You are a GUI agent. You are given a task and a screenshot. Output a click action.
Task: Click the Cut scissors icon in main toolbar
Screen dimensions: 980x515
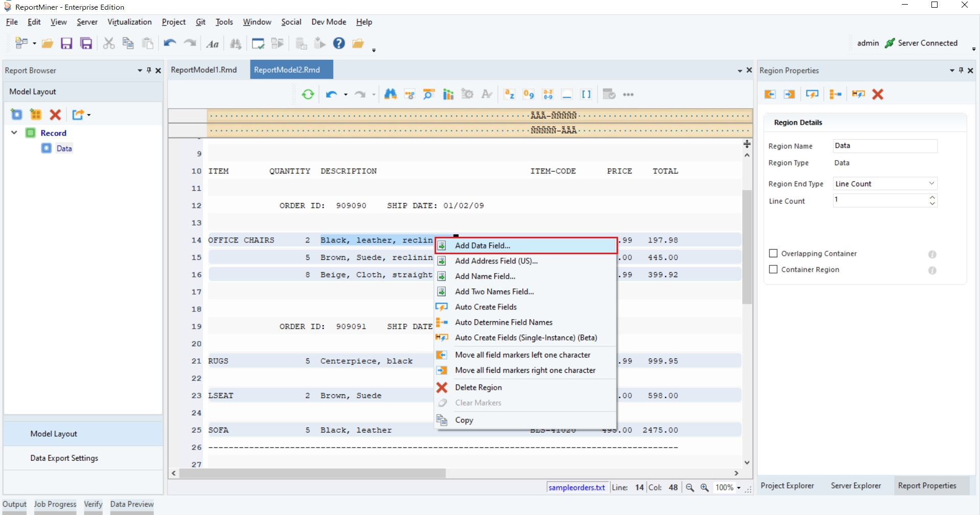click(108, 43)
